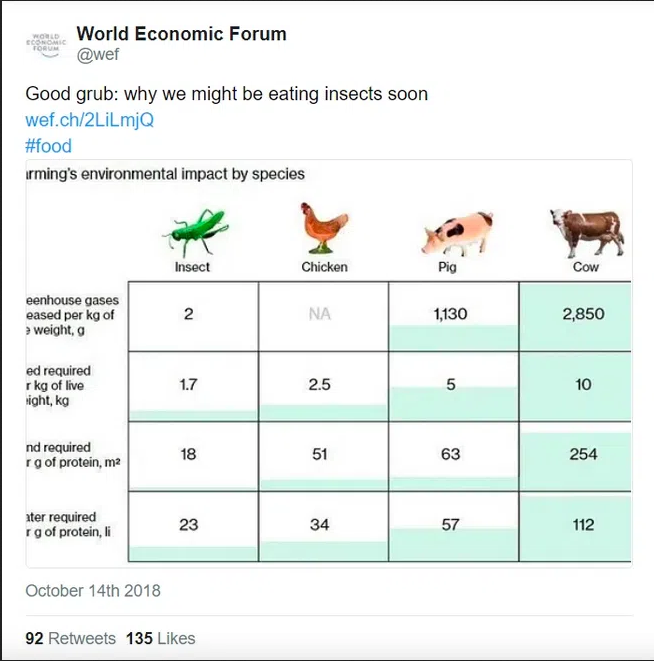The image size is (654, 661).
Task: Open the World Economic Forum profile name
Action: 181,34
